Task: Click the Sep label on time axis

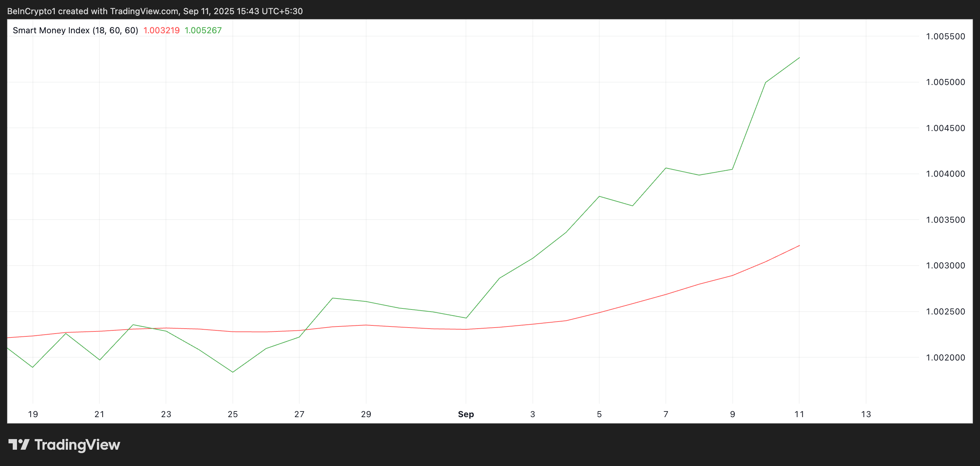Action: [x=466, y=414]
